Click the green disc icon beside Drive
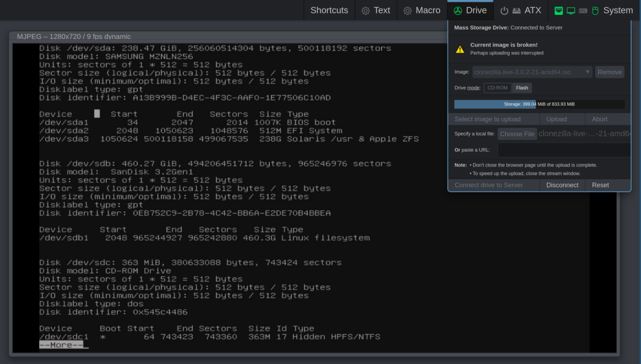Screen dimensions: 641x364 (x=458, y=10)
